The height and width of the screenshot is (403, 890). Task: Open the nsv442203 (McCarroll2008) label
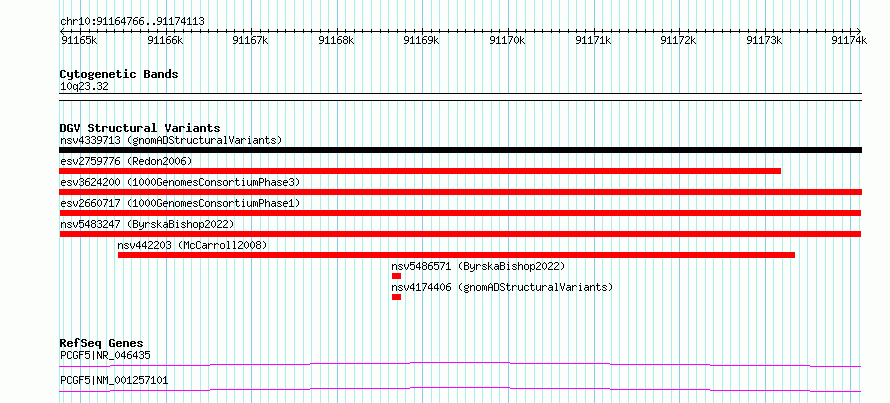192,245
